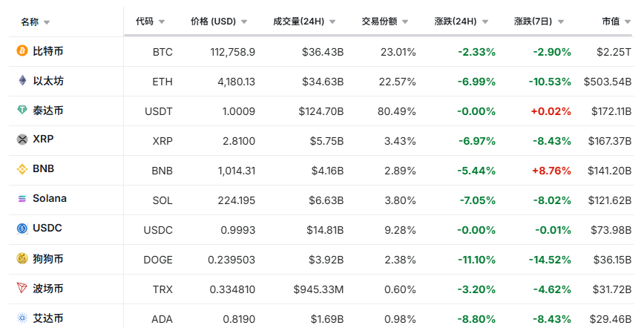
Task: Open the 比特币 coin link
Action: (x=48, y=51)
